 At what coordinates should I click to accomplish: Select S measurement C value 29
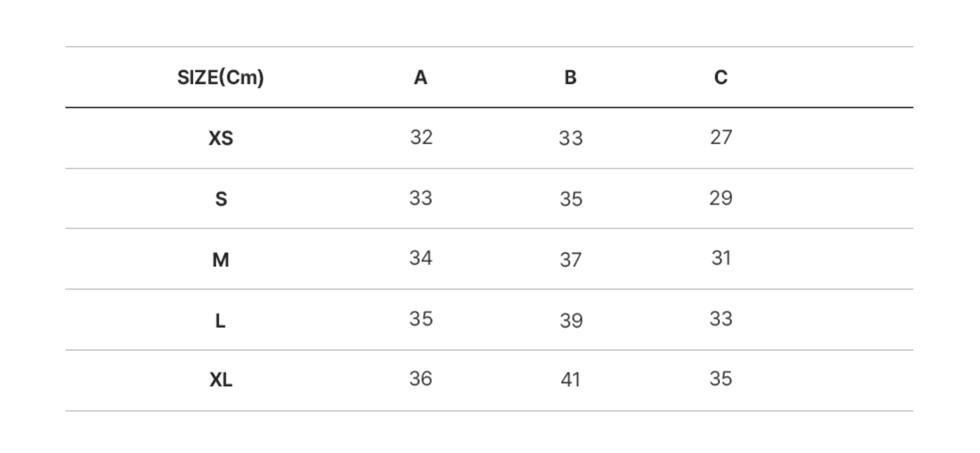(721, 198)
